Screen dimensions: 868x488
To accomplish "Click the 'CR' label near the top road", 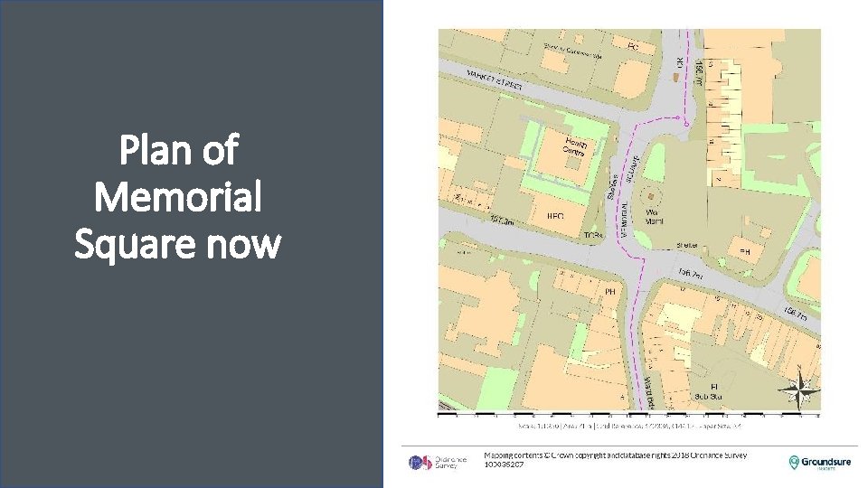I will [x=680, y=63].
